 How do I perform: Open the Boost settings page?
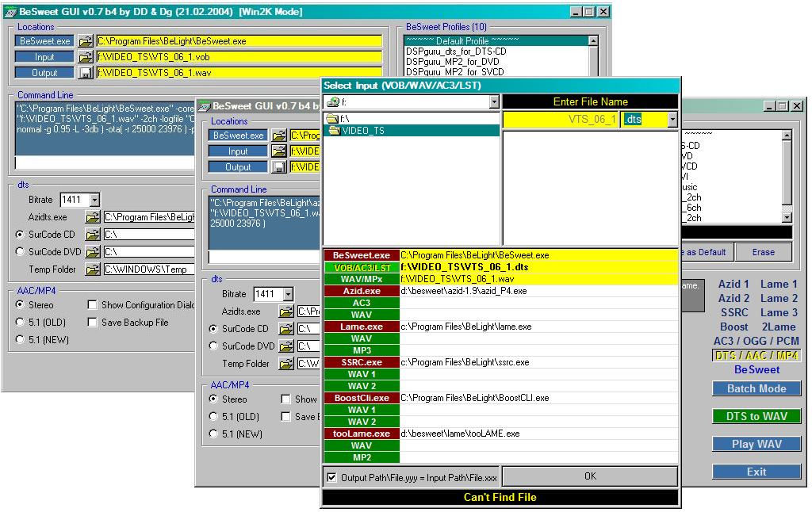tap(733, 327)
